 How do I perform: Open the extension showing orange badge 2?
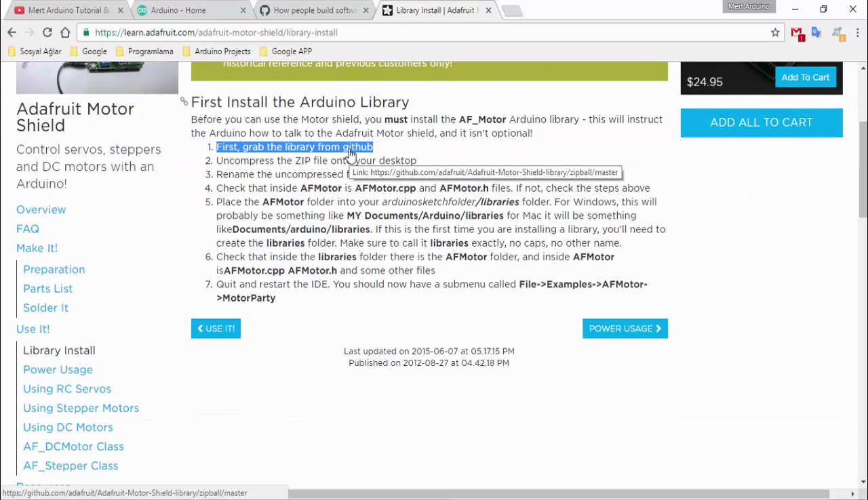(x=837, y=32)
